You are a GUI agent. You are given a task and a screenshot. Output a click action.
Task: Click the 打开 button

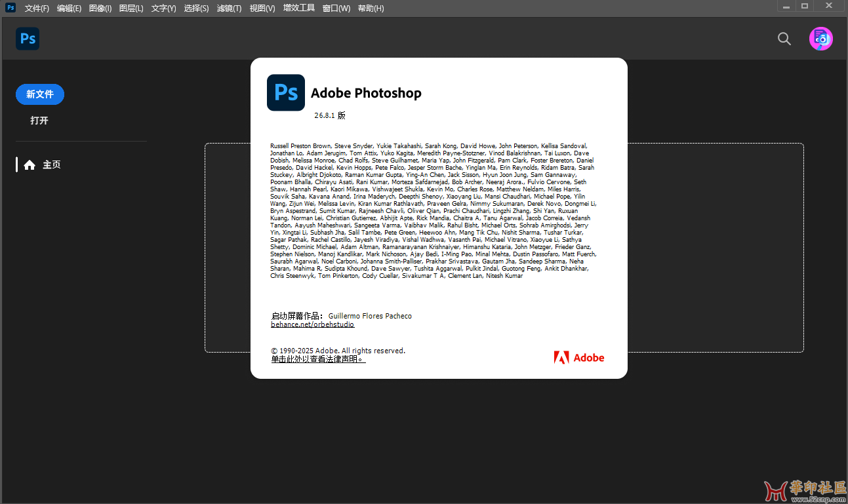click(39, 121)
